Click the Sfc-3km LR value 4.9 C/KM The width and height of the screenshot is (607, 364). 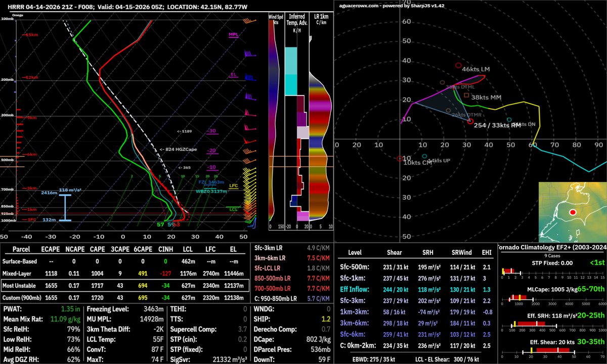[x=318, y=248]
